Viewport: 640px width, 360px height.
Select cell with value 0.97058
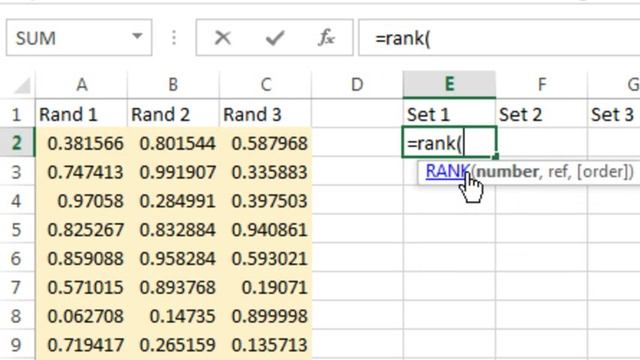pos(82,201)
